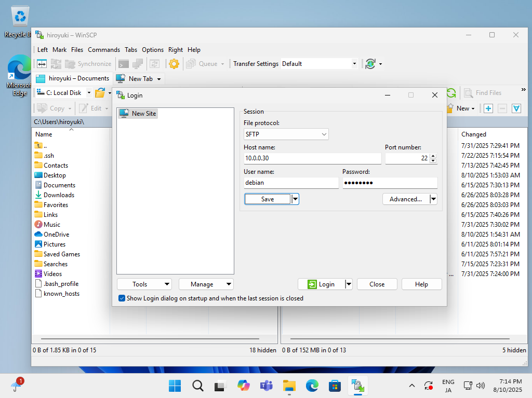Click the Host name input field
Image resolution: width=532 pixels, height=398 pixels.
312,159
